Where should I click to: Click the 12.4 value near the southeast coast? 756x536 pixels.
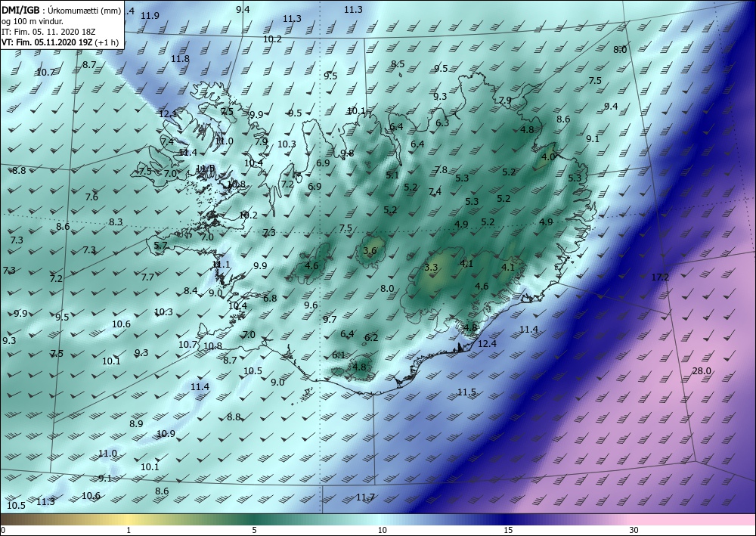487,344
